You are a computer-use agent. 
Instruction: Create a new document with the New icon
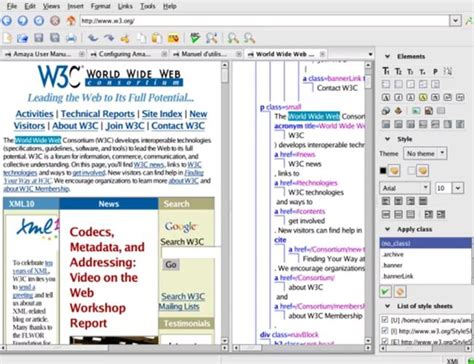[7, 38]
